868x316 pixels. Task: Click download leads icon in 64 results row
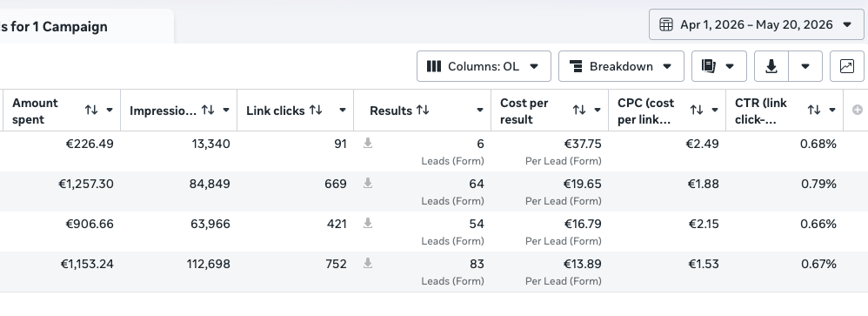(368, 184)
